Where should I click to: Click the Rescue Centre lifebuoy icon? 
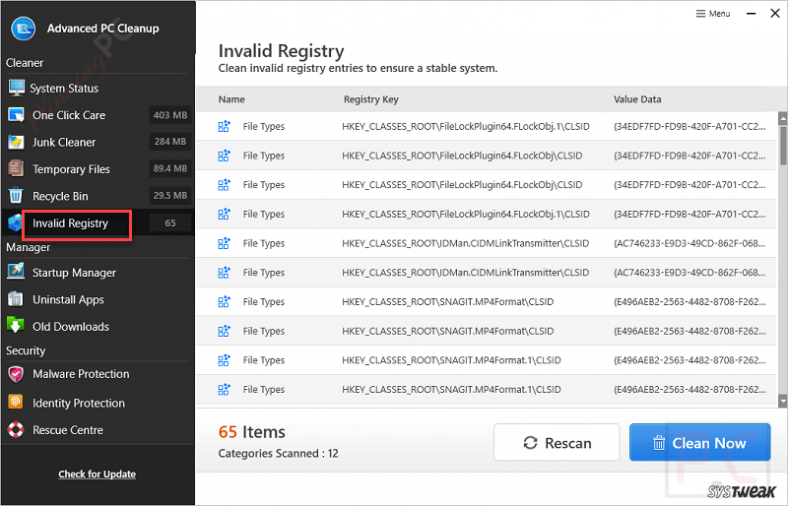point(16,430)
